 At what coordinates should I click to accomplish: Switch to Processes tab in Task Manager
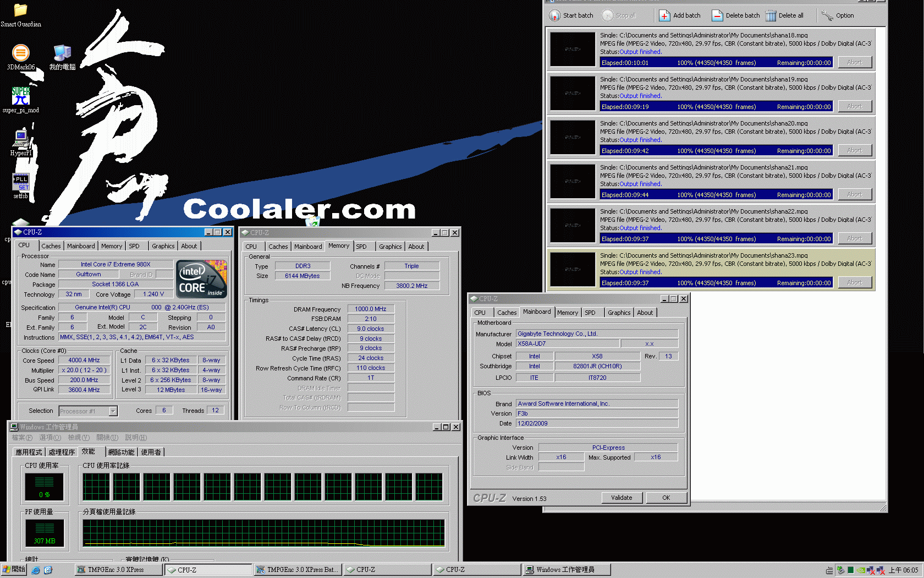click(62, 452)
